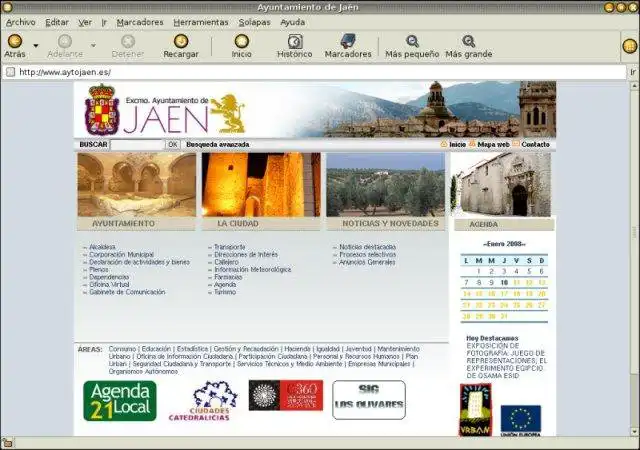Screen dimensions: 640x450
Task: Click the throbber icon at toolbar right end
Action: tap(630, 46)
